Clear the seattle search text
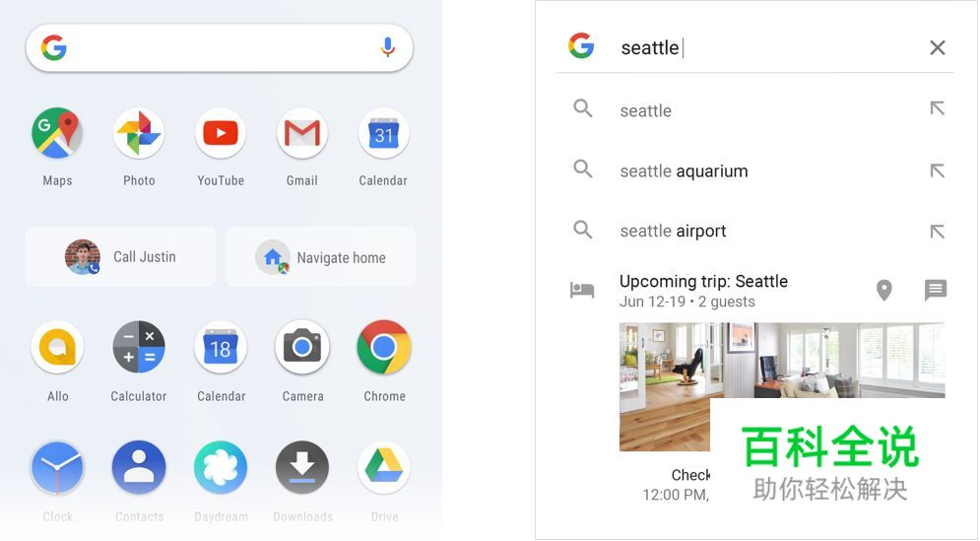The image size is (980, 541). tap(937, 47)
